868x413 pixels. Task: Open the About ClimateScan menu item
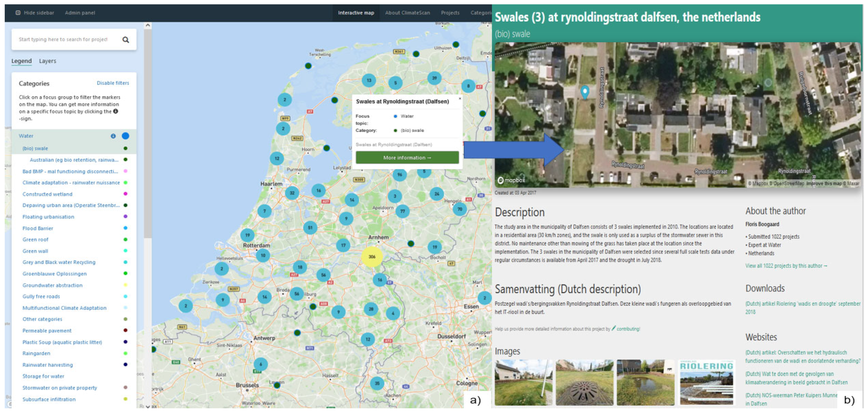click(x=407, y=13)
